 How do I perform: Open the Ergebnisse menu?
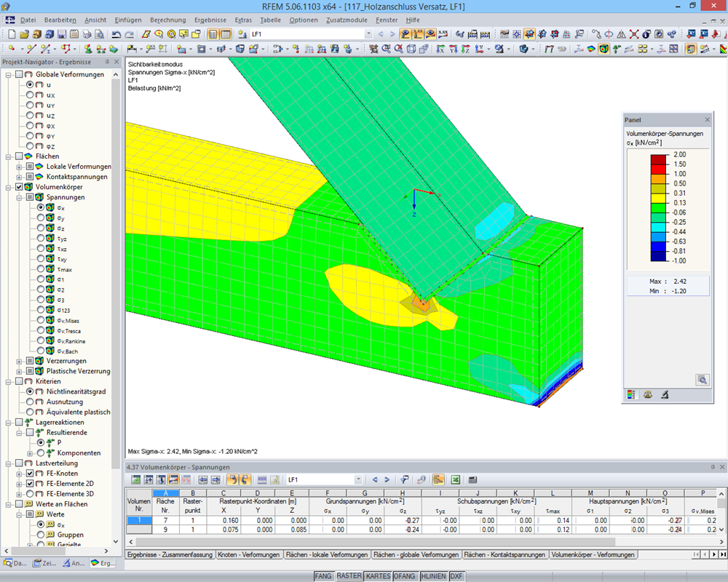pos(210,20)
